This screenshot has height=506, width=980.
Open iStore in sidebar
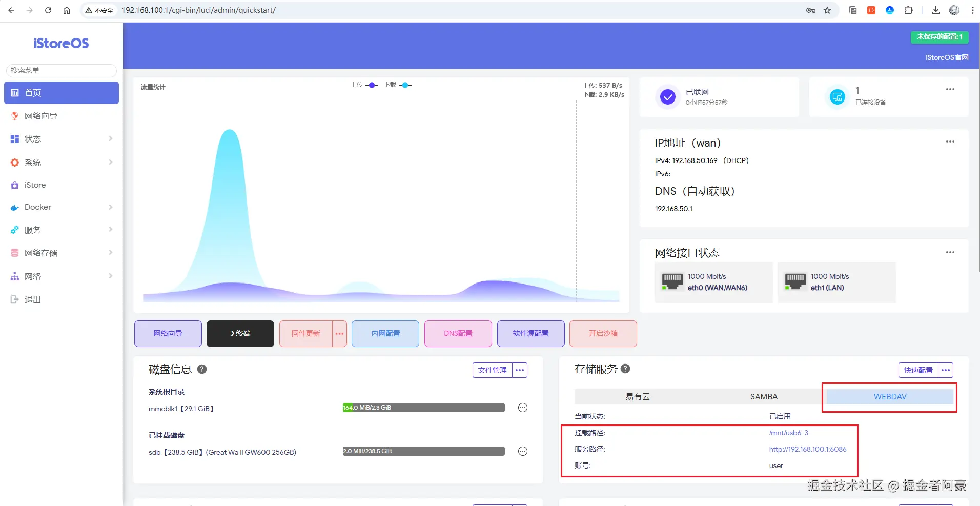click(x=62, y=185)
